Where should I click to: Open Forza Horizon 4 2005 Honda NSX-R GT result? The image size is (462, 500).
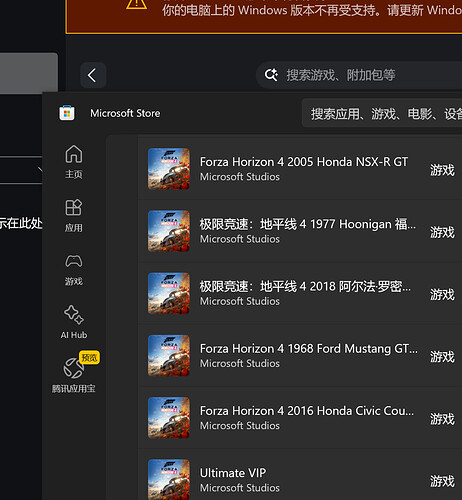pos(300,169)
